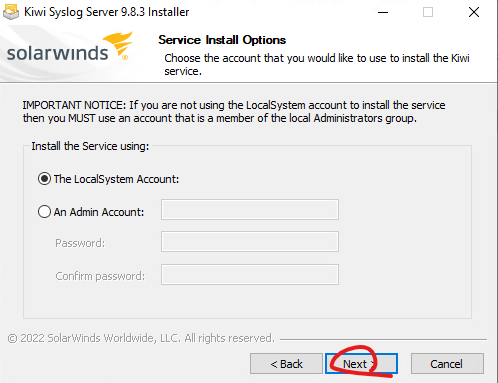Click the 'Install the Service using:' group label

90,146
